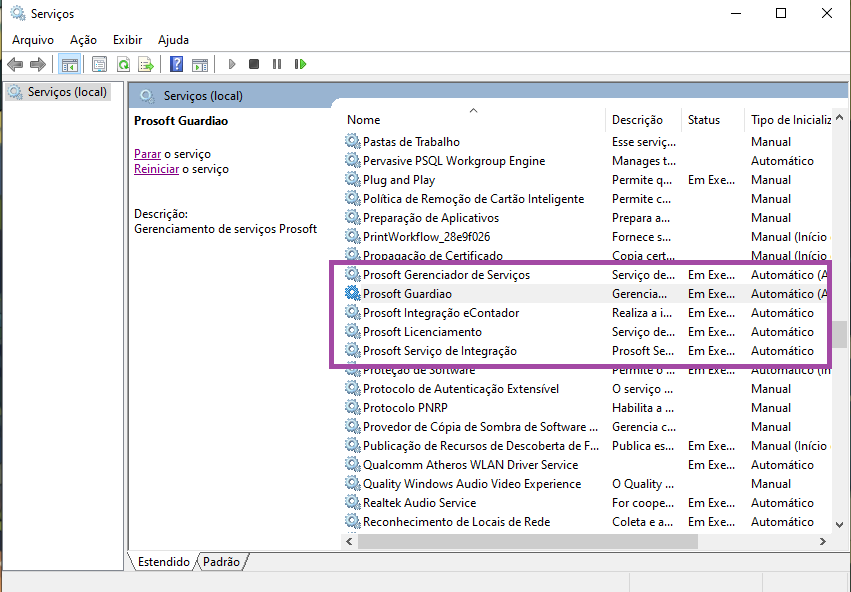Stop Service square icon
Image resolution: width=851 pixels, height=592 pixels.
point(253,65)
